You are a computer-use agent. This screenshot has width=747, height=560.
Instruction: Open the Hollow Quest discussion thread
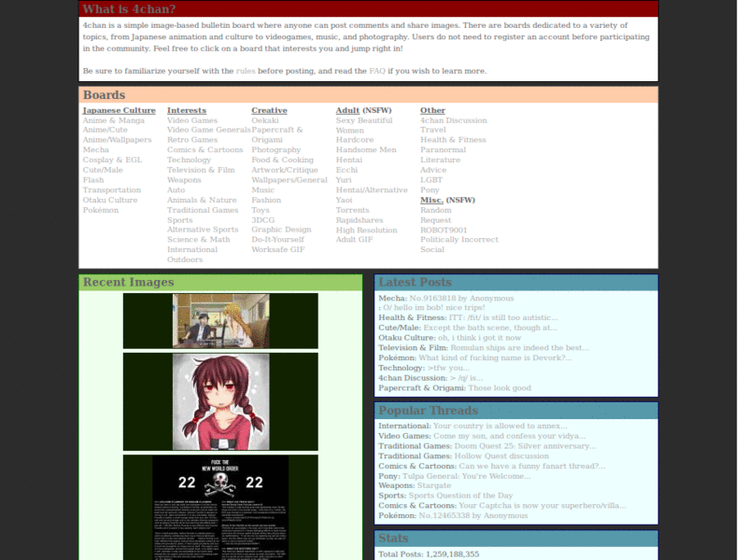501,455
